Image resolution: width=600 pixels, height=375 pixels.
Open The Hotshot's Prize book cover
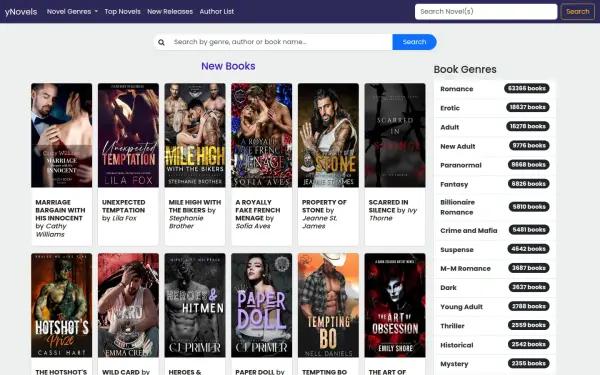click(62, 305)
